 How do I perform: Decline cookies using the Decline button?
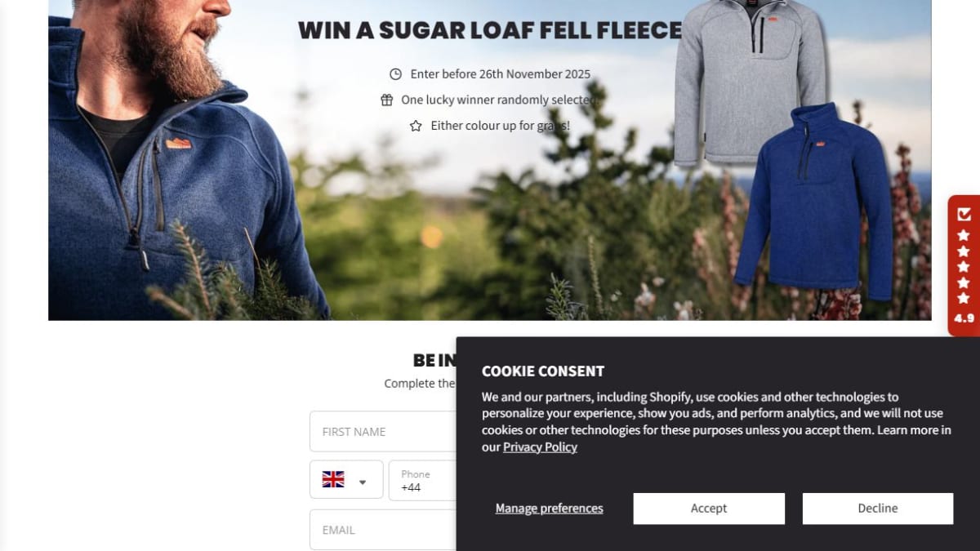coord(878,509)
